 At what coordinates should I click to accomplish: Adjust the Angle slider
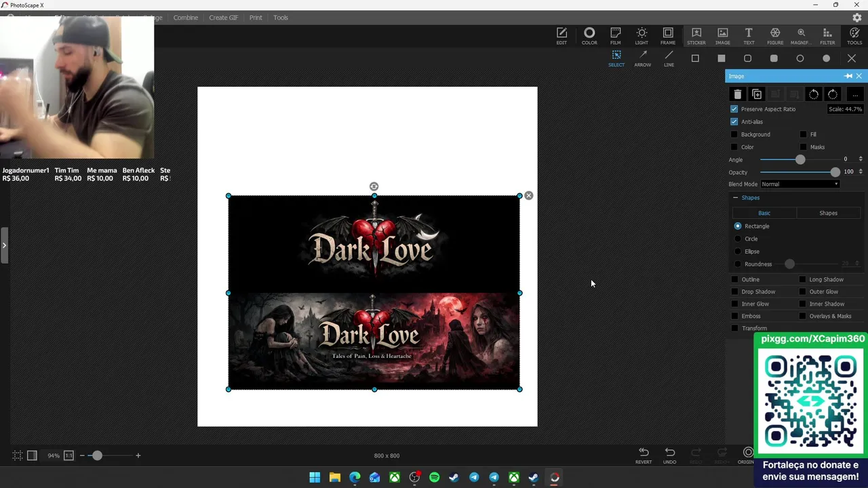(x=800, y=160)
